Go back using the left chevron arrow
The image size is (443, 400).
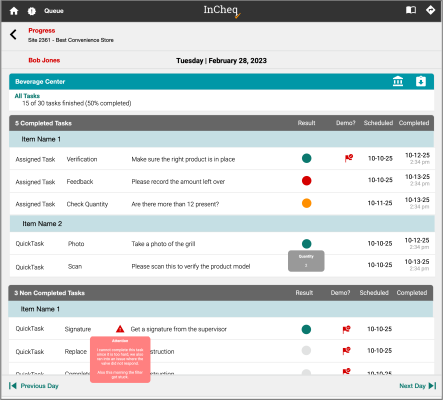tap(13, 34)
